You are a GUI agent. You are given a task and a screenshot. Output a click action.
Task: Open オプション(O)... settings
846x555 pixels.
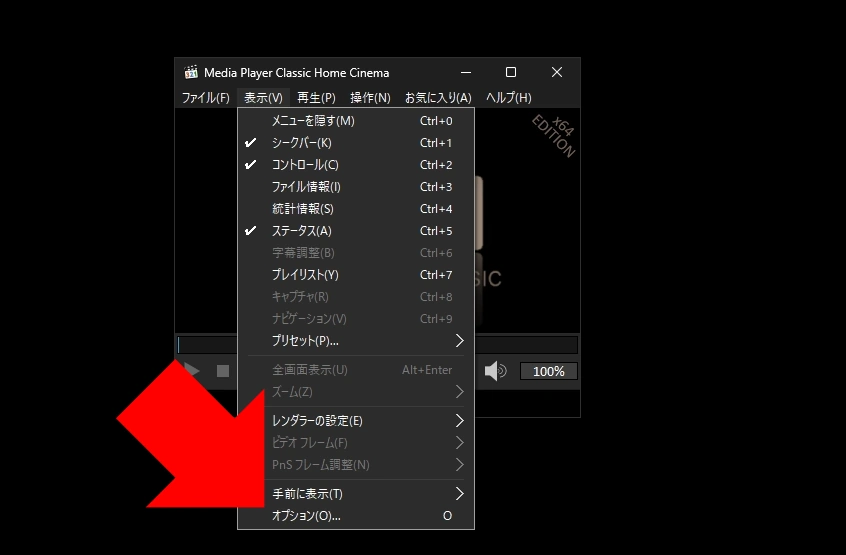tap(356, 516)
